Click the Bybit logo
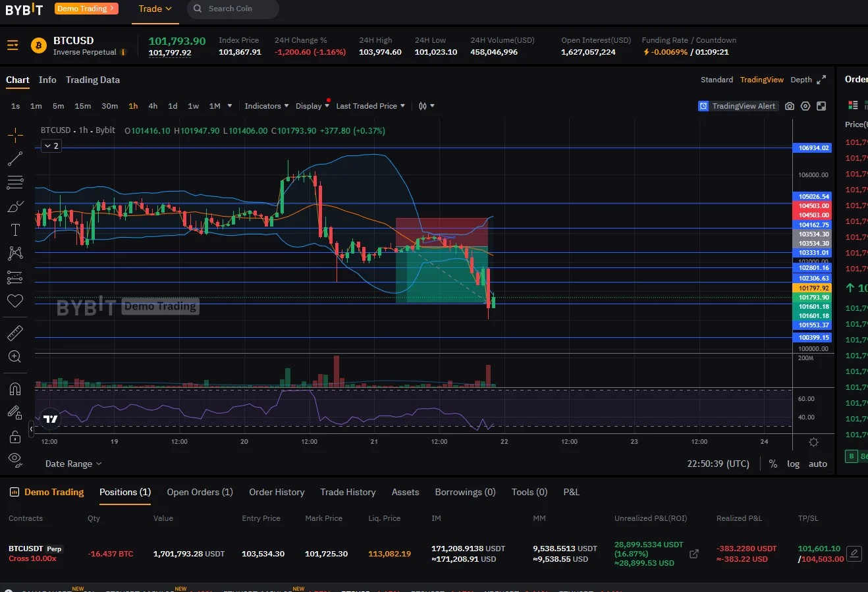 pyautogui.click(x=24, y=9)
